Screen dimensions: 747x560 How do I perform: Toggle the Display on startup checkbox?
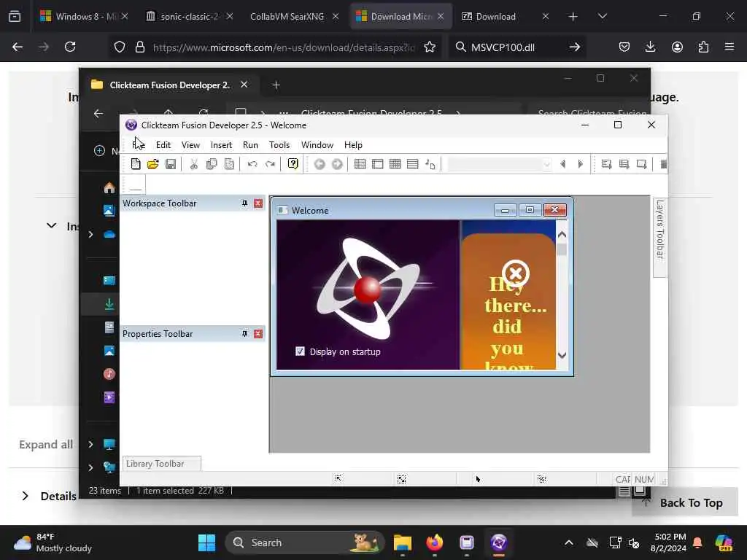(300, 351)
